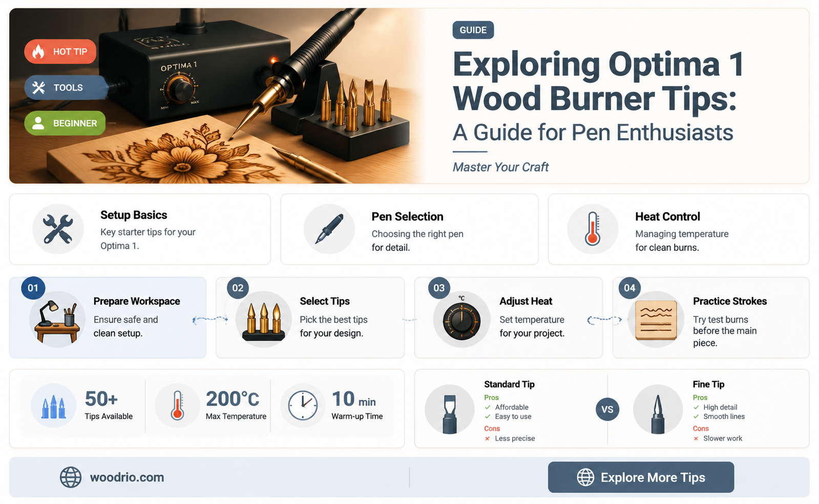Viewport: 819px width, 504px height.
Task: Click the Smooth lines pro item
Action: point(719,416)
